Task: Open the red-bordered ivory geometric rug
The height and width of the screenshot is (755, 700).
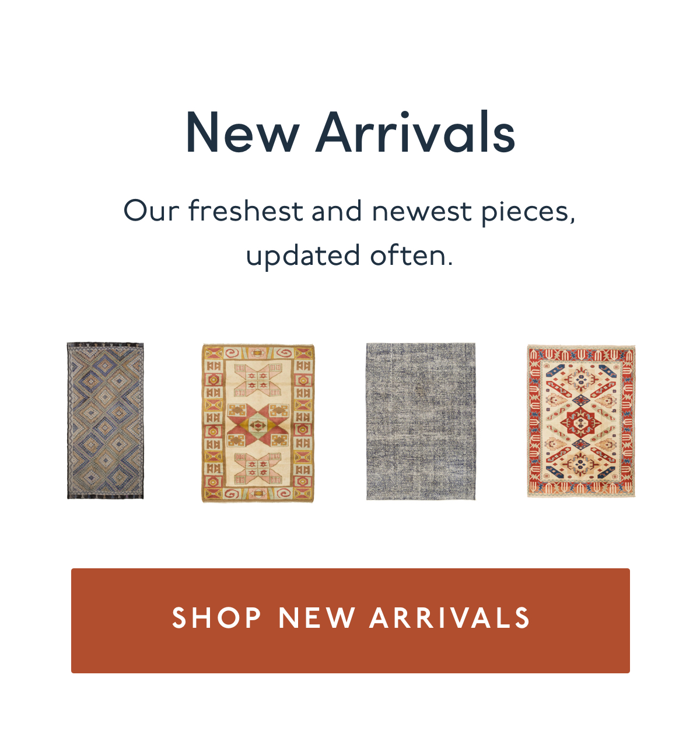Action: (x=581, y=421)
